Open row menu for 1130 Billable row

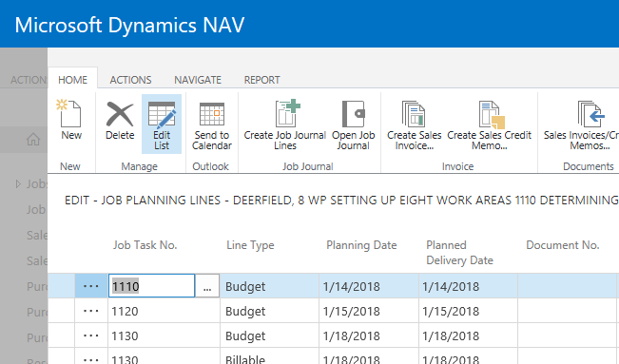[x=90, y=358]
